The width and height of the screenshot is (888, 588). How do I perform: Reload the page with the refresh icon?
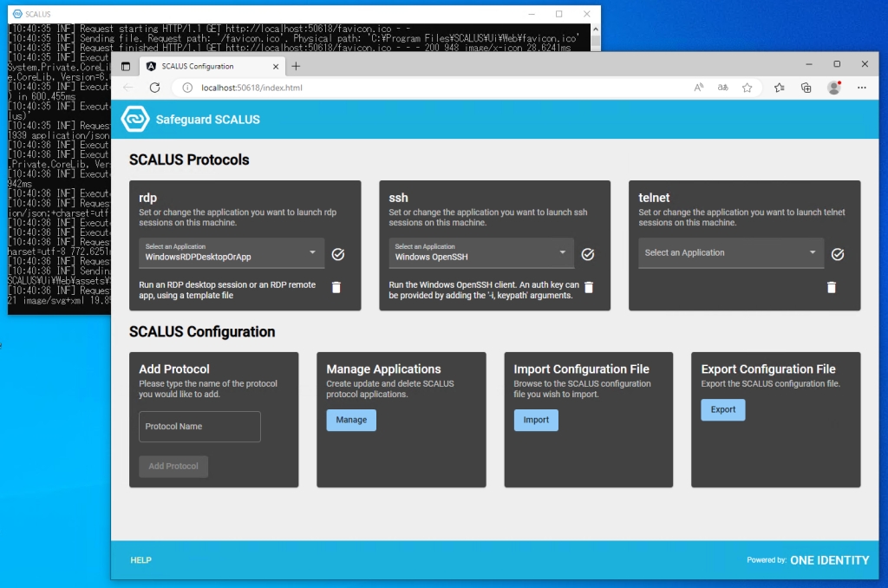coord(154,88)
